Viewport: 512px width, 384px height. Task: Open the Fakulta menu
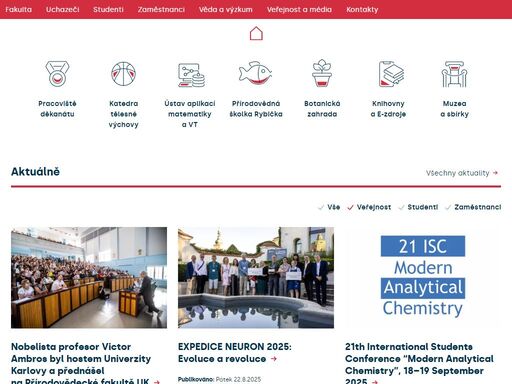tap(19, 9)
